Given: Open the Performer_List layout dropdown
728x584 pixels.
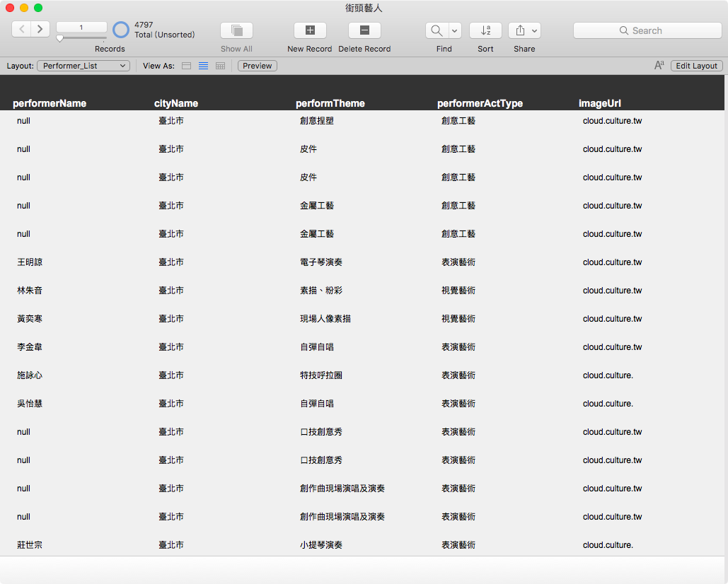Looking at the screenshot, I should click(83, 66).
